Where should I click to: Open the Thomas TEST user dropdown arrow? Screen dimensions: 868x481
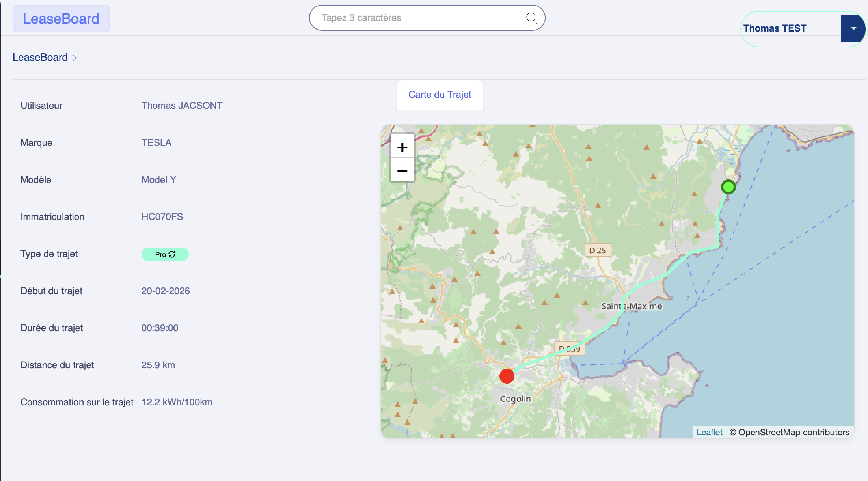pyautogui.click(x=853, y=28)
